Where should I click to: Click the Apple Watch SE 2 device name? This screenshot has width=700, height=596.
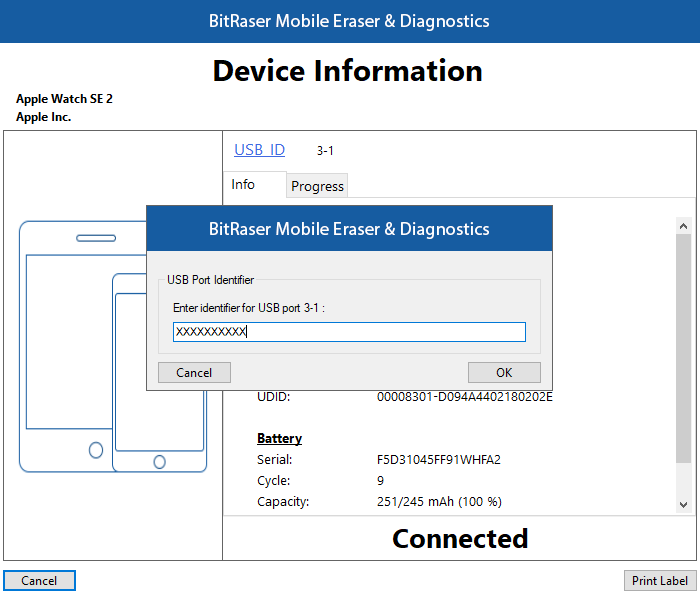pos(64,99)
